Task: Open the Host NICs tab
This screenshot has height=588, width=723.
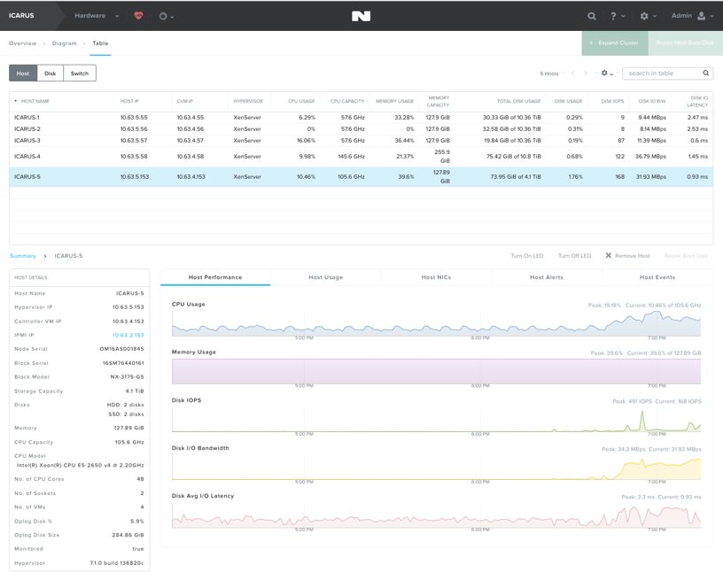Action: tap(436, 277)
